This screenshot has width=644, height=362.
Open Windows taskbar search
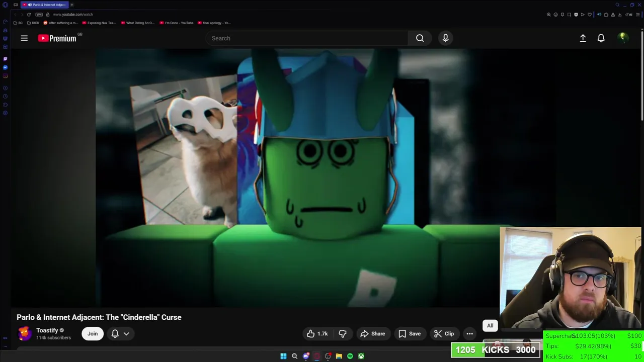pos(294,356)
